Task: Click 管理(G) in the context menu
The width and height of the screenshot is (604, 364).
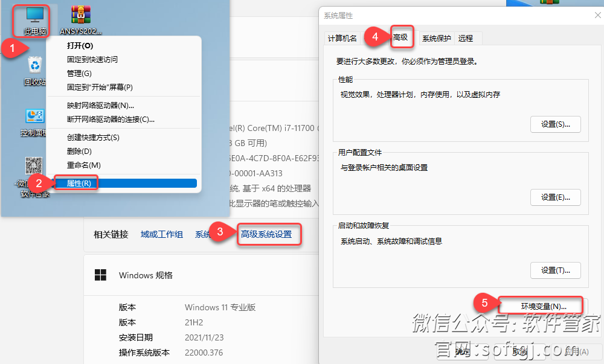Action: [x=79, y=73]
